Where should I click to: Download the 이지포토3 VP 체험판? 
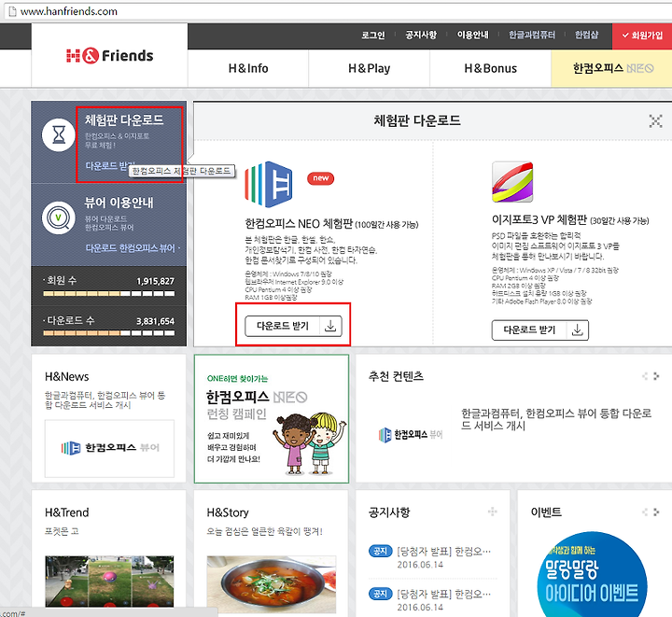click(540, 330)
